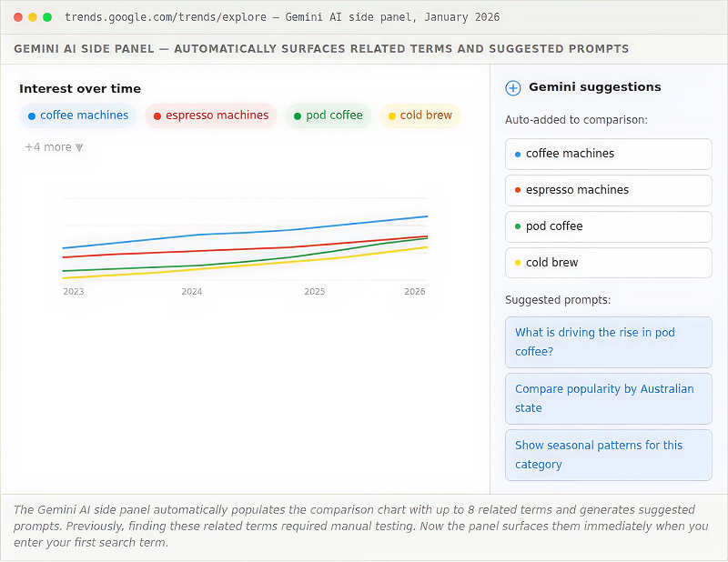
Task: Click the Interest over time heading
Action: [80, 88]
